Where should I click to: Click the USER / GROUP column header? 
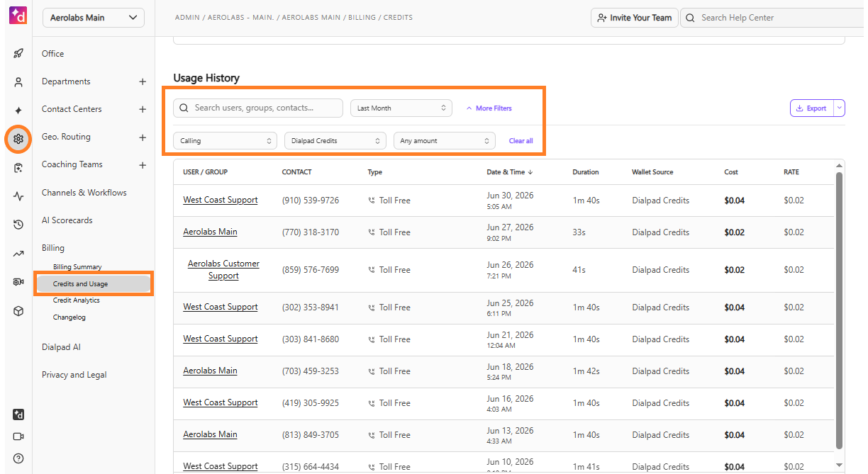pos(205,172)
